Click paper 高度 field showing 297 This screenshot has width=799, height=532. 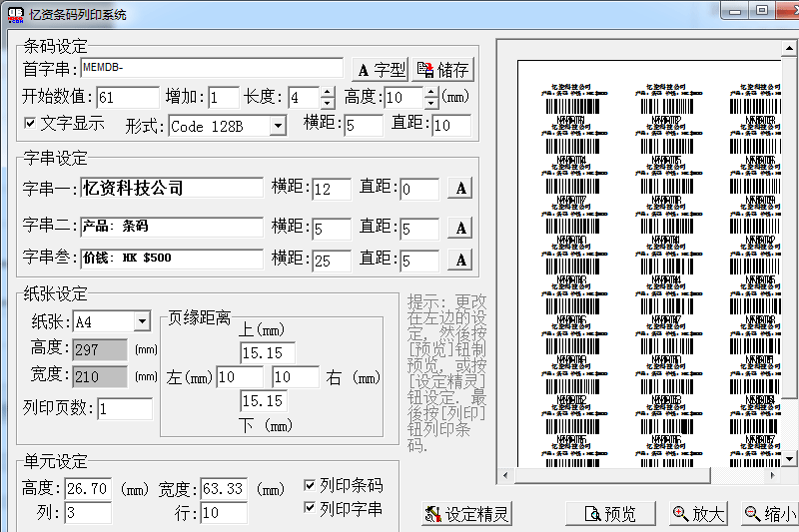click(100, 349)
